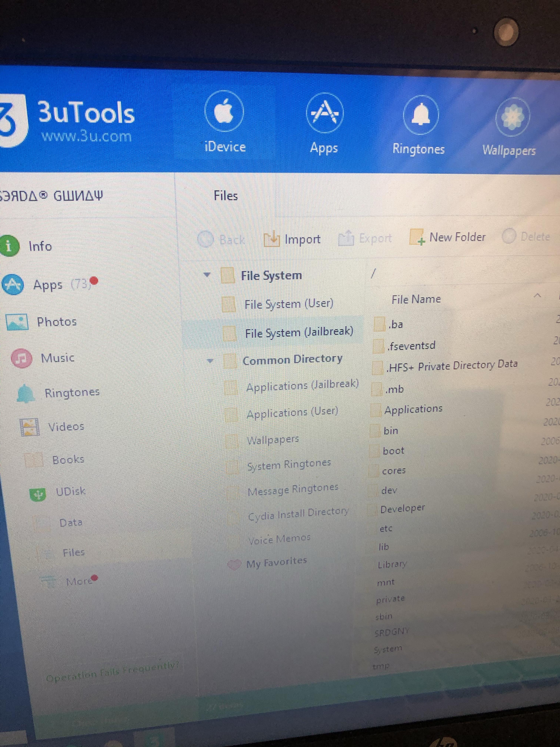Sort by the File Name column header
This screenshot has height=747, width=560.
point(416,299)
